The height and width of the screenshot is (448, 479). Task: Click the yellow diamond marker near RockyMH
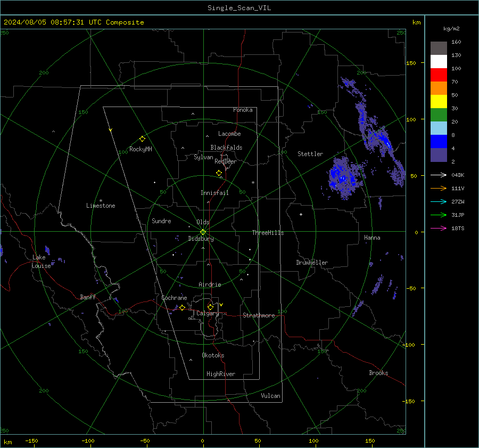tap(142, 139)
